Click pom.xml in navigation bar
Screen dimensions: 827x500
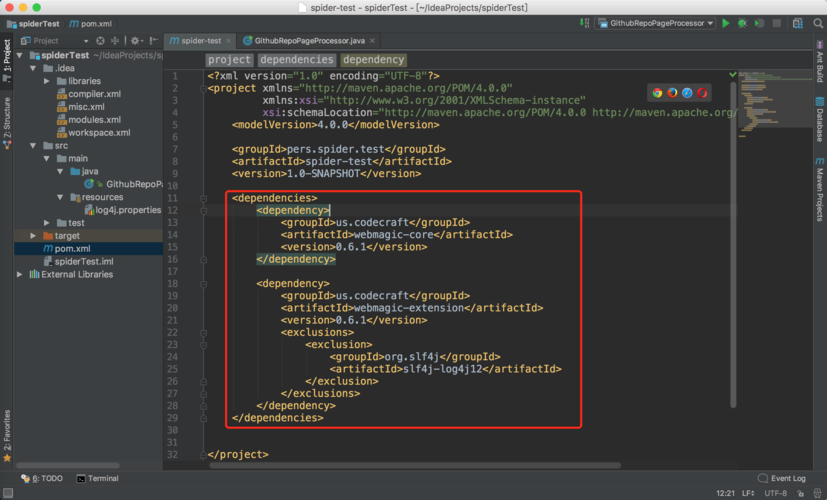91,24
